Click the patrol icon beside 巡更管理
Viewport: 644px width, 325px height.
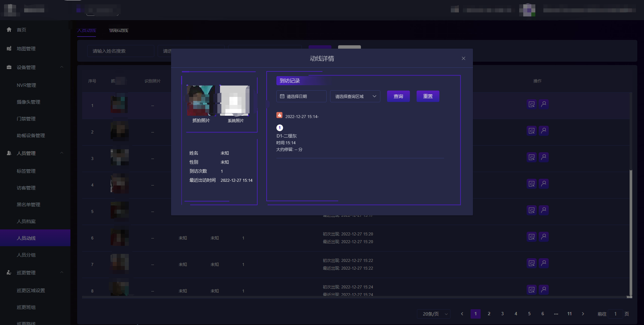(9, 272)
